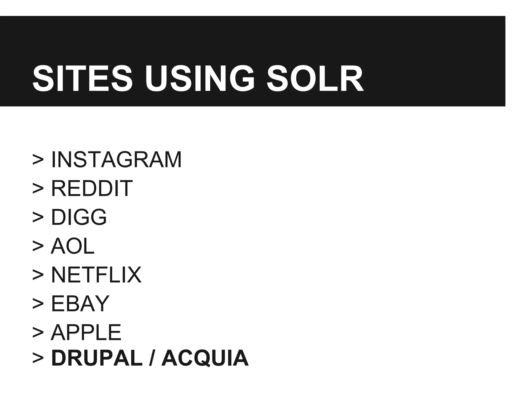This screenshot has width=532, height=399.
Task: Click the 'SITES USING SOLR' slide title
Action: point(198,78)
